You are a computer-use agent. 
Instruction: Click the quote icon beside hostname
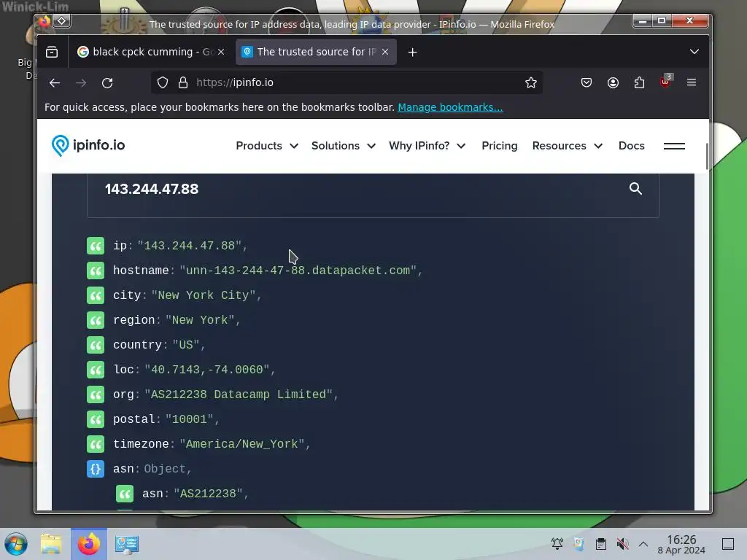coord(96,271)
